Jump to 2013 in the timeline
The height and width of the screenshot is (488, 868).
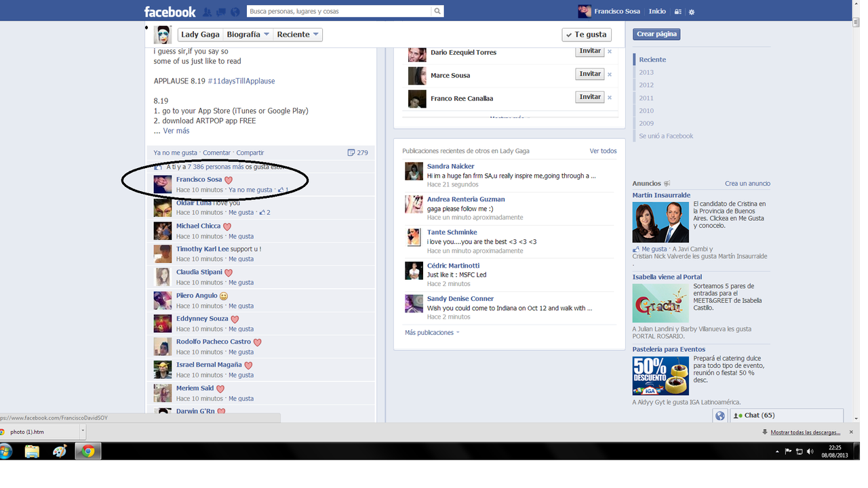click(x=646, y=73)
